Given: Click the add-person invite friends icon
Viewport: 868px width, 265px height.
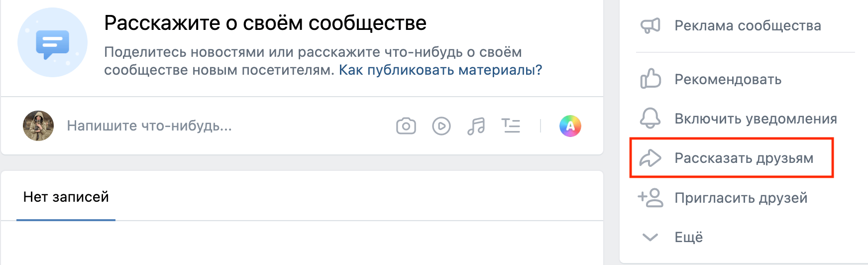Looking at the screenshot, I should pyautogui.click(x=650, y=198).
